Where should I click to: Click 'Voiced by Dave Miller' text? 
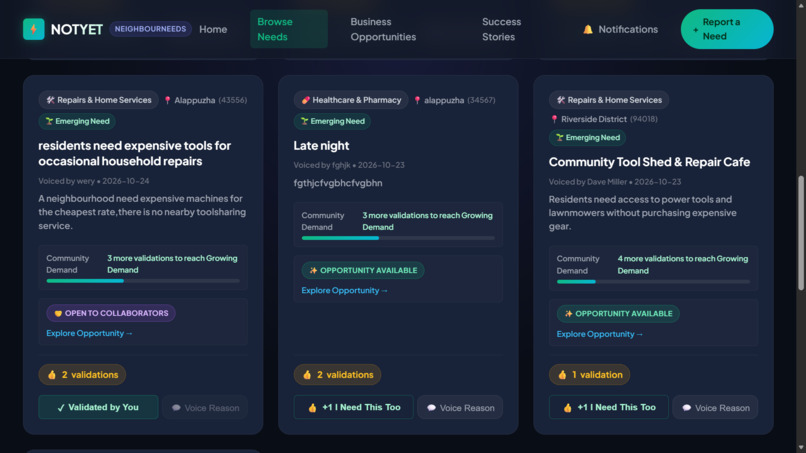588,182
